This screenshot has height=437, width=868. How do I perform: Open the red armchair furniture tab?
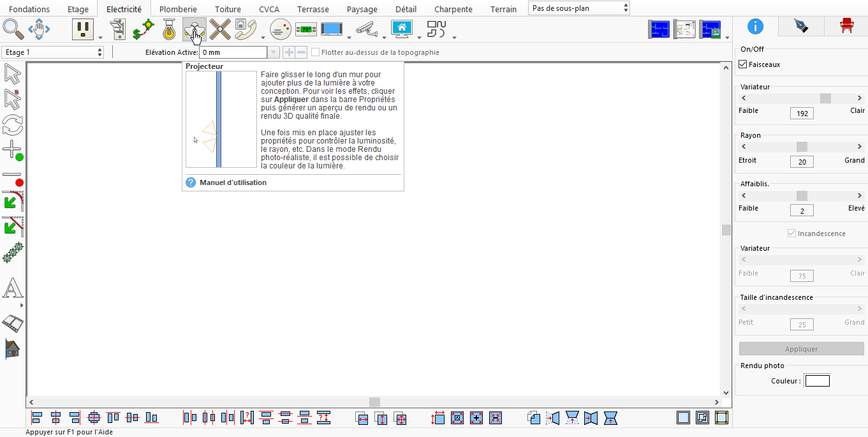(x=846, y=26)
